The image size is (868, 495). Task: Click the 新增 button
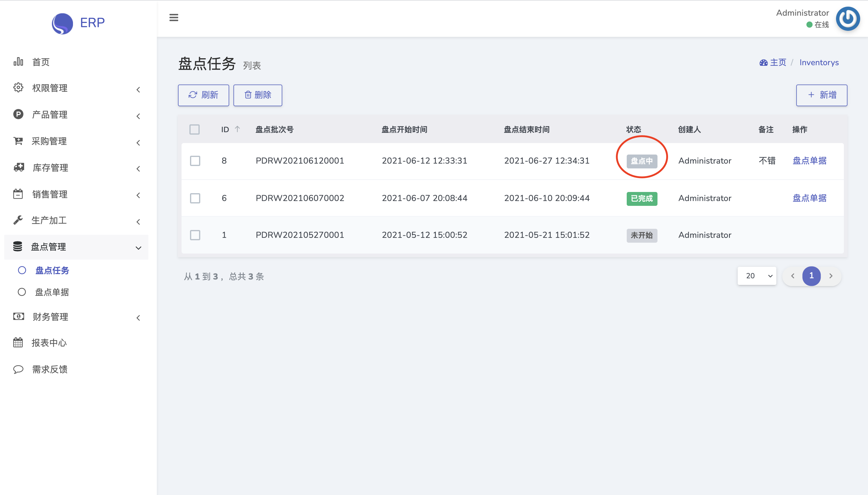coord(822,95)
